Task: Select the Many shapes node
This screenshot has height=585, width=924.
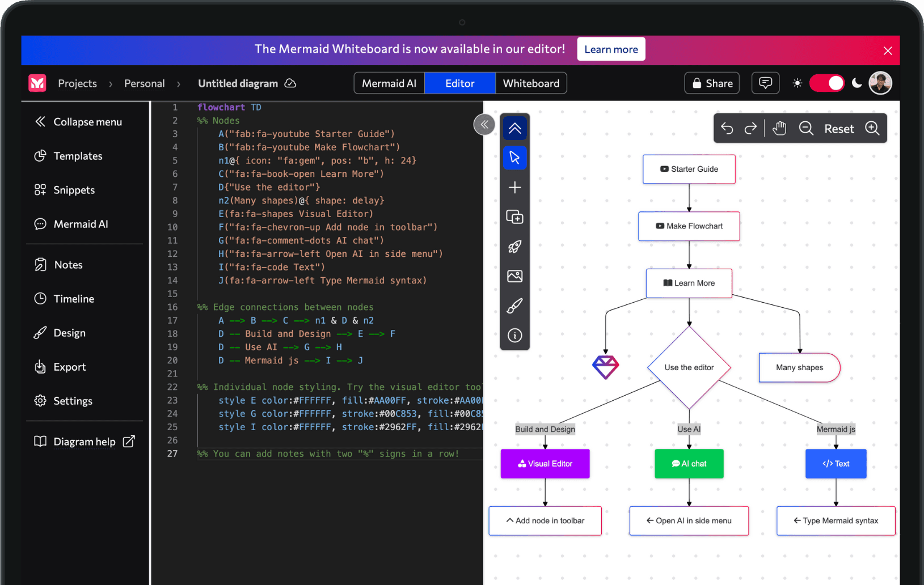Action: pos(800,367)
